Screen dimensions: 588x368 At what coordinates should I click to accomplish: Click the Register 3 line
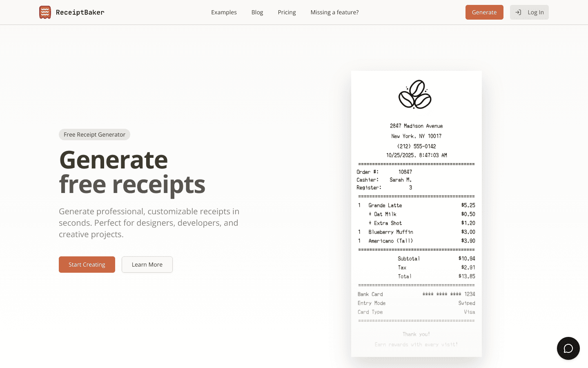[x=384, y=188]
